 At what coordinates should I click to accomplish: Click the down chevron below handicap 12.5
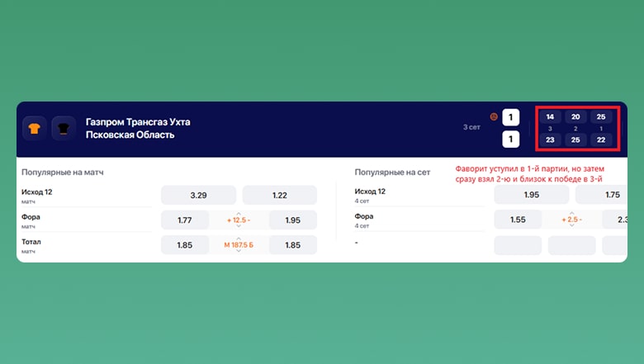tap(239, 228)
